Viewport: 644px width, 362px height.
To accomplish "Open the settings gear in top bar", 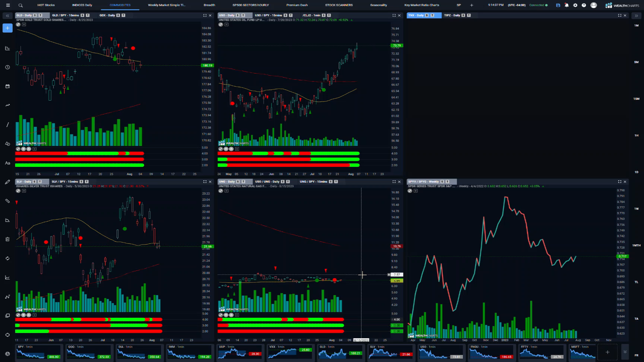I will pyautogui.click(x=575, y=5).
